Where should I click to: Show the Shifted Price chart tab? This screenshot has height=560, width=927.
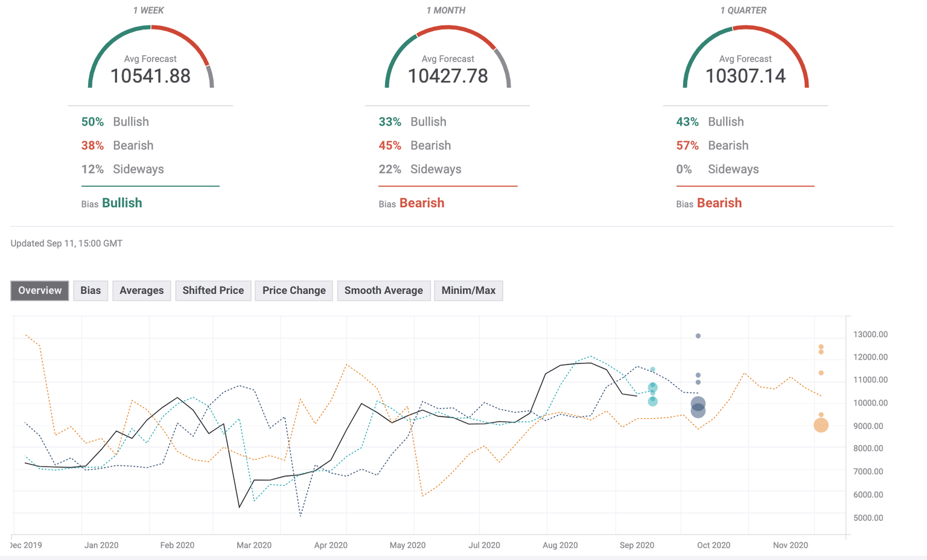[213, 290]
